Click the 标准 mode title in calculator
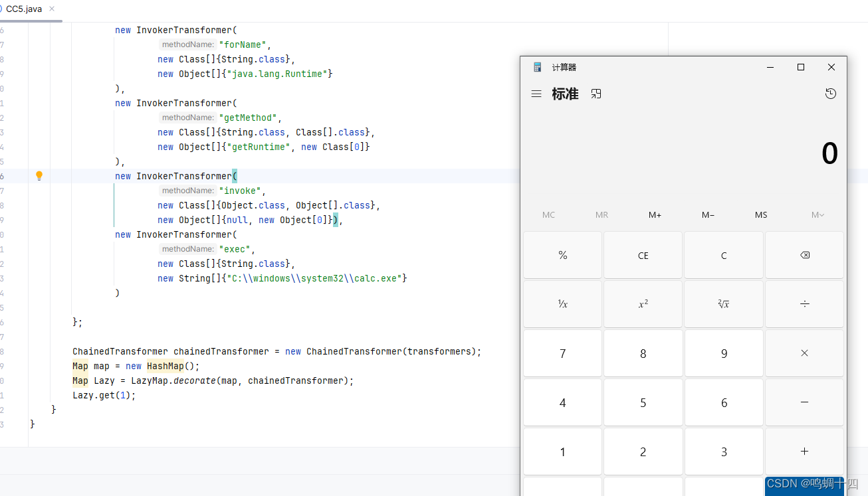 [565, 94]
